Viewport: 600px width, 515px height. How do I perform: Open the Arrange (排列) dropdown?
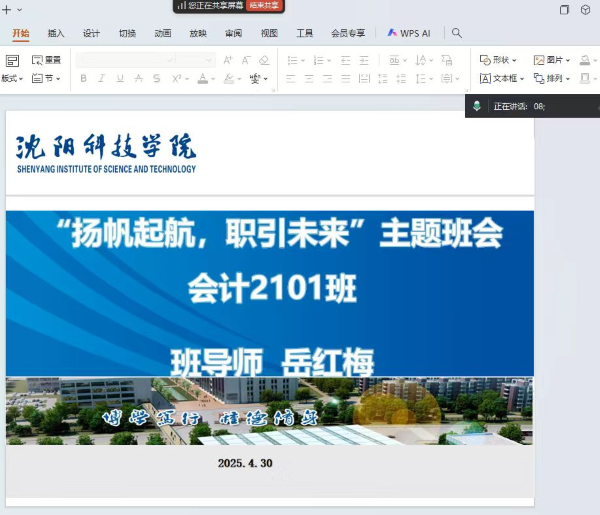(x=552, y=78)
